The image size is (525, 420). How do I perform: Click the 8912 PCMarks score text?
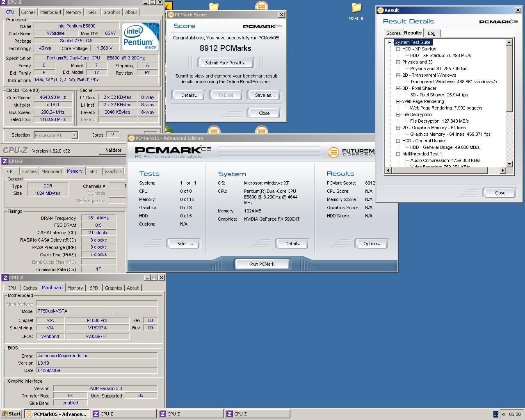[226, 48]
